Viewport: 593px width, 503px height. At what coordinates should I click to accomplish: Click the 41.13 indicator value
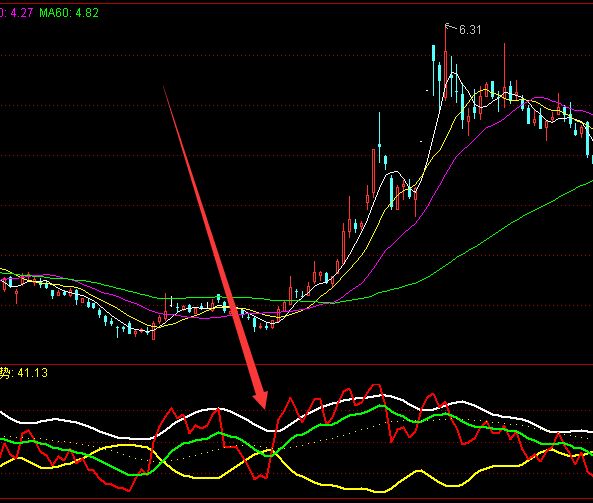33,373
